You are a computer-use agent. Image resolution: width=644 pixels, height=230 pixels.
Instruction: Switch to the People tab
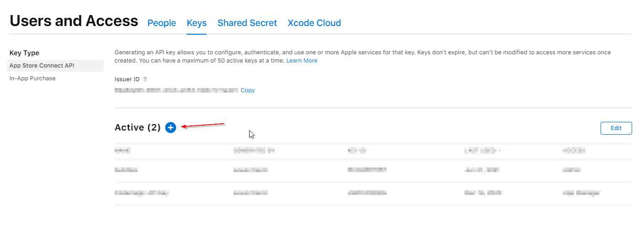(162, 23)
